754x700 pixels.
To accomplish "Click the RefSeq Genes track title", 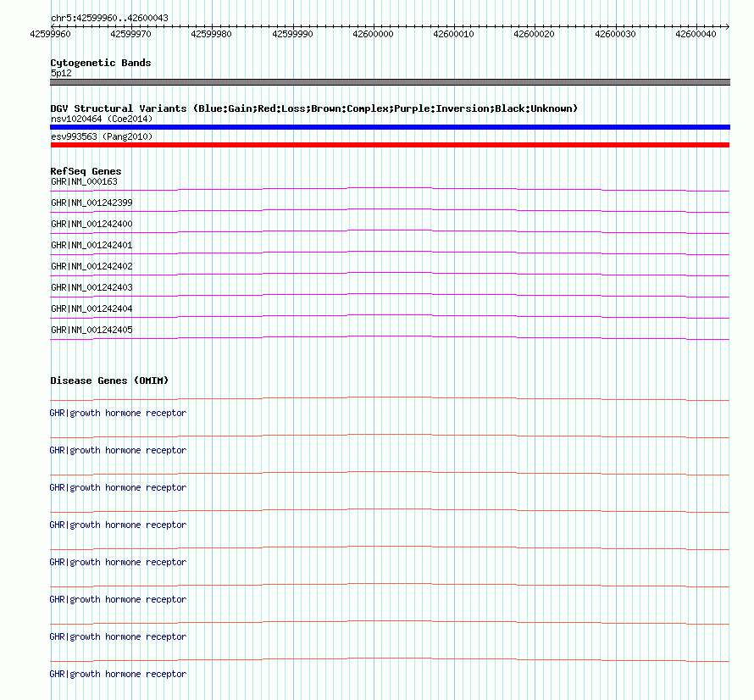I will 86,171.
